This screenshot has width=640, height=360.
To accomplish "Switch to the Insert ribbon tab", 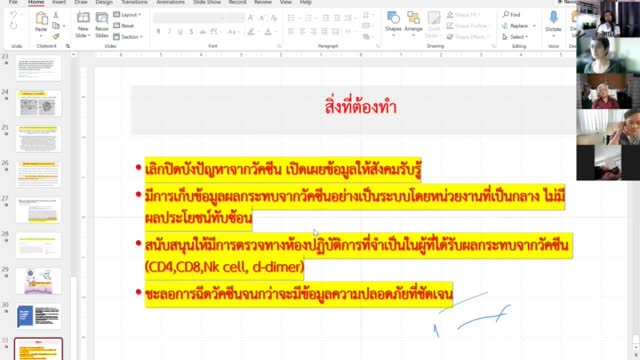I will tap(59, 2).
